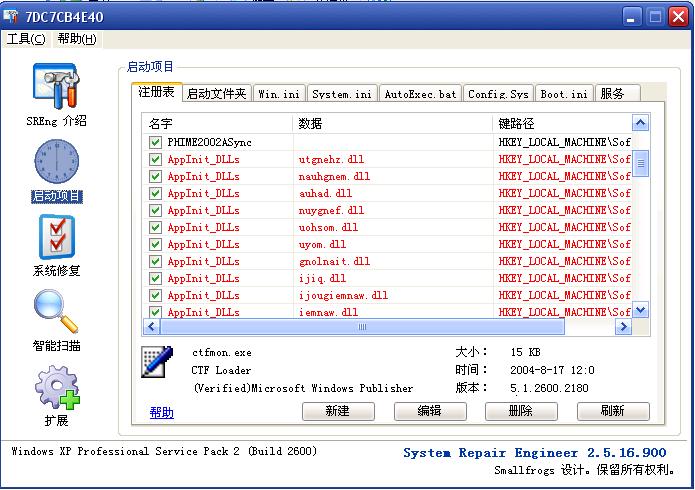Switch to the Config.Sys tab
This screenshot has height=490, width=695.
(x=498, y=94)
